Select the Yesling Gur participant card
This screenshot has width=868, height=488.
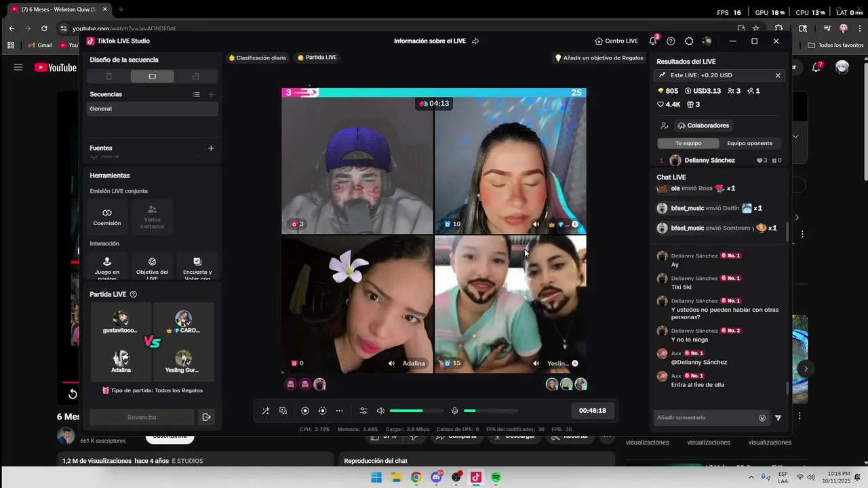click(x=183, y=361)
